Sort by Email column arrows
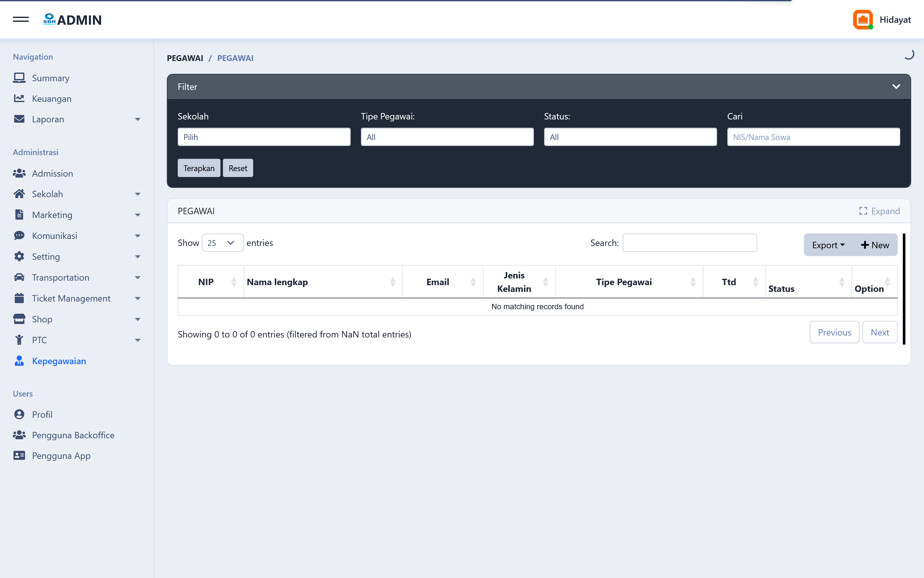This screenshot has height=578, width=924. click(x=474, y=282)
